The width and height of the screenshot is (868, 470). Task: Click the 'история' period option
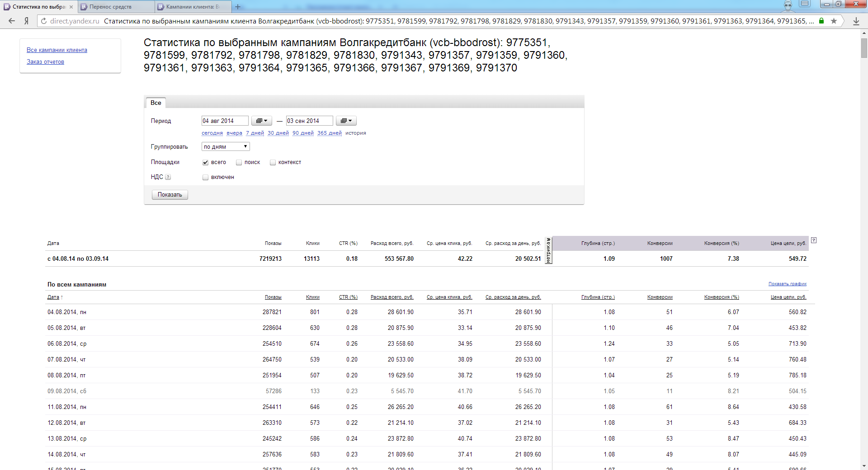[356, 133]
